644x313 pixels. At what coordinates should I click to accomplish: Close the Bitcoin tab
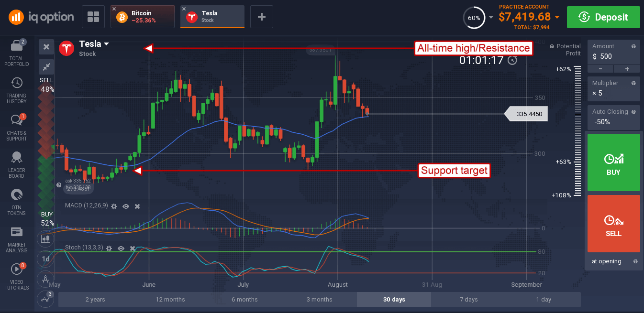coord(114,9)
